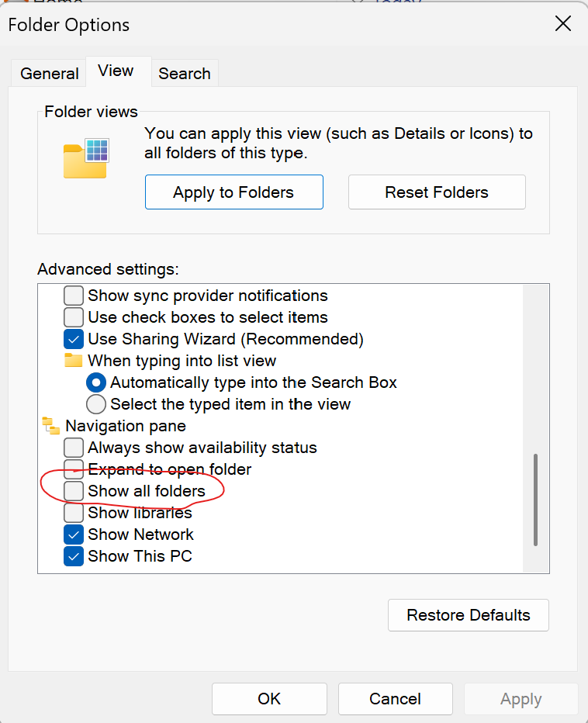
Task: Uncheck Use Sharing Wizard option
Action: [74, 339]
